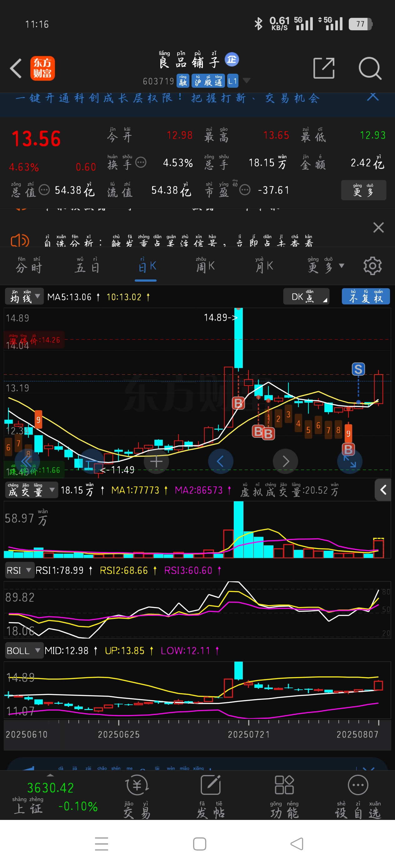Expand the 更多 chart period dropdown
The width and height of the screenshot is (395, 868).
pyautogui.click(x=326, y=265)
